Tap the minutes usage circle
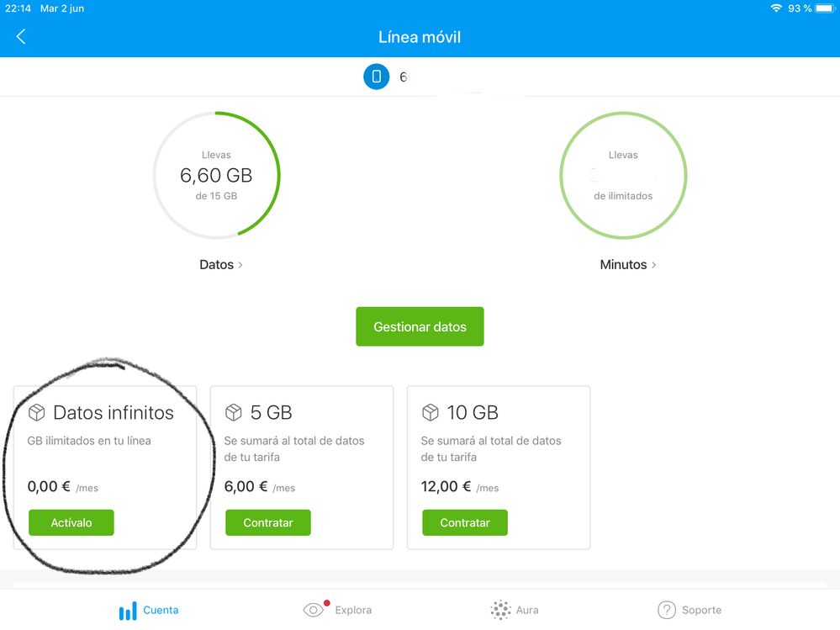Image resolution: width=840 pixels, height=630 pixels. [623, 175]
